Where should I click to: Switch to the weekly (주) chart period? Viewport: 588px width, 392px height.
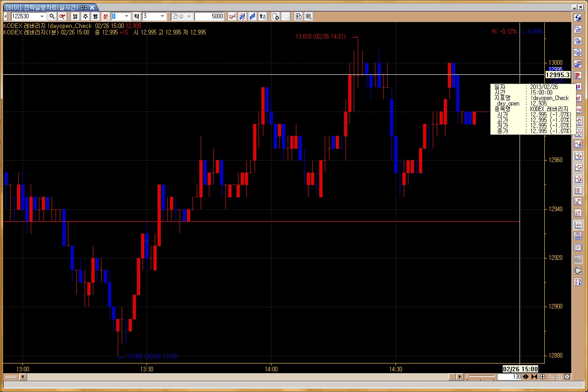(x=85, y=17)
